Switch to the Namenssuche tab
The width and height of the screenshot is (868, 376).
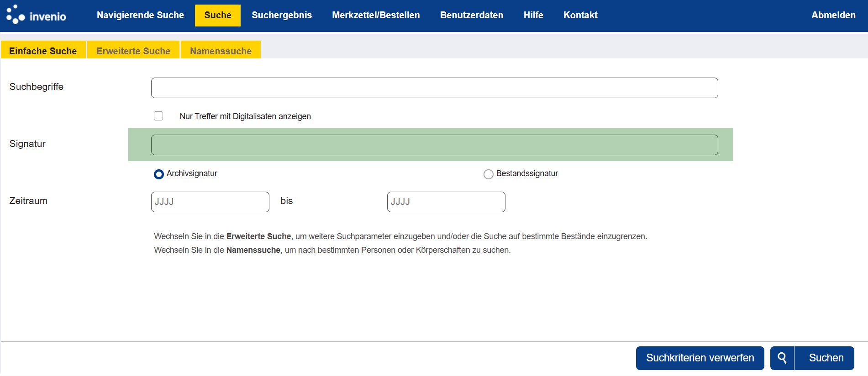click(221, 51)
